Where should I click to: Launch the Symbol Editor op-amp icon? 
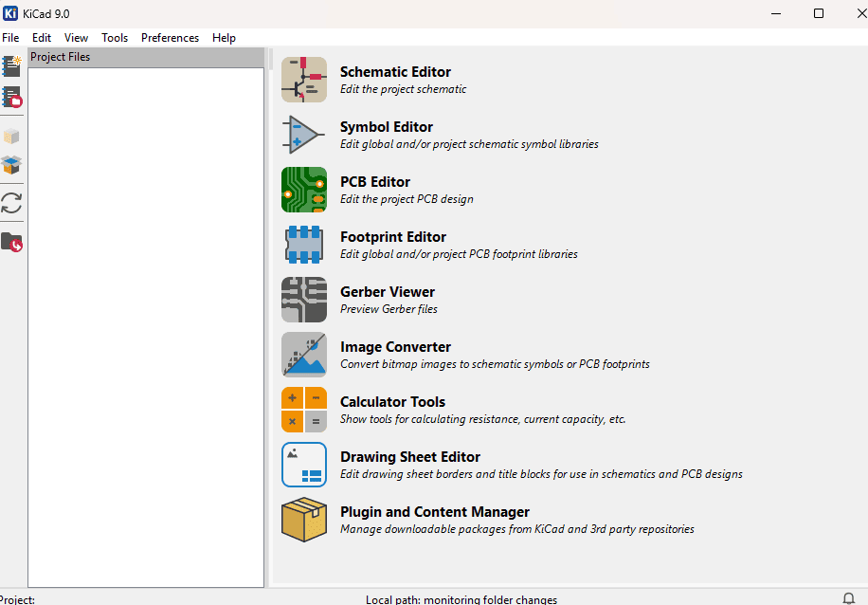[304, 135]
